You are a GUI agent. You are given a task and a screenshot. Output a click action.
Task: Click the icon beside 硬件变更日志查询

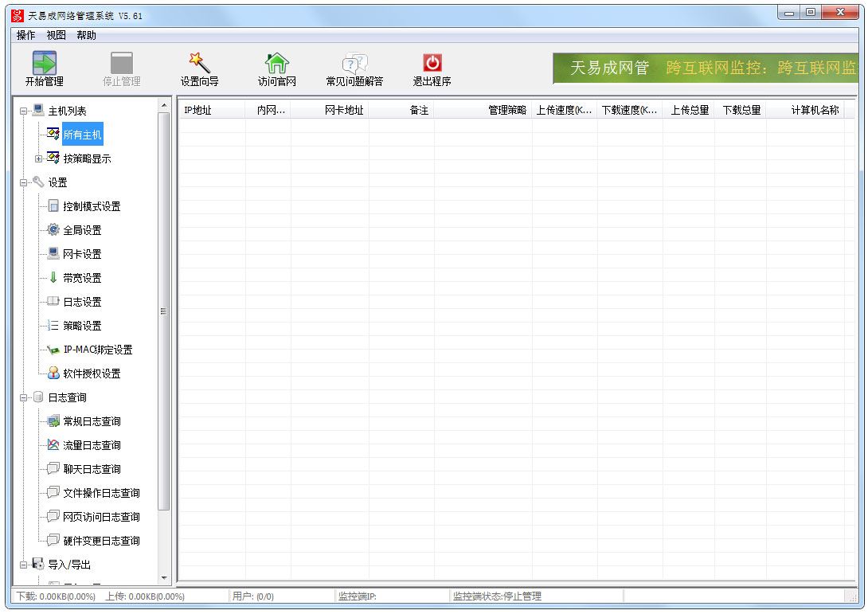[53, 540]
